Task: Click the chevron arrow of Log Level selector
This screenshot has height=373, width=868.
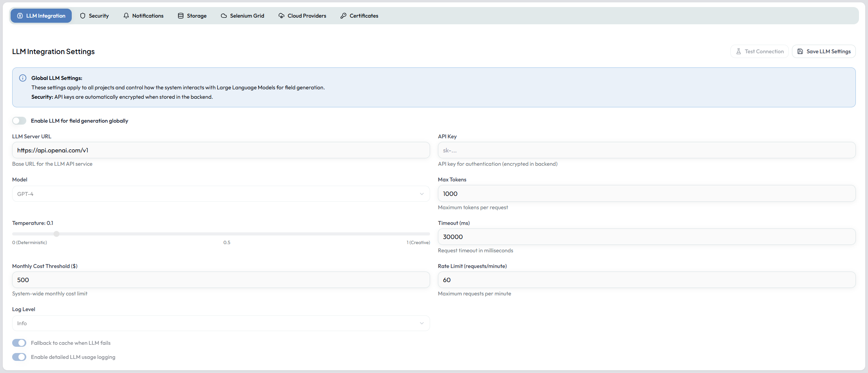Action: [422, 323]
